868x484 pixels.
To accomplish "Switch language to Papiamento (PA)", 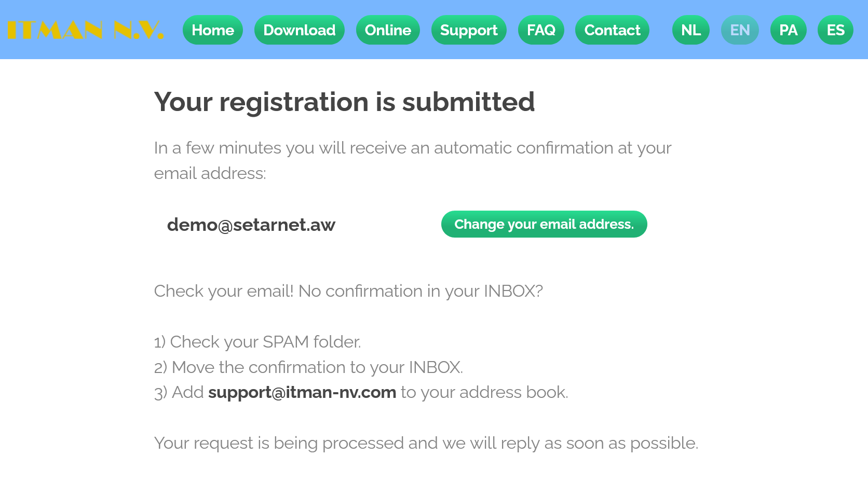I will 788,30.
